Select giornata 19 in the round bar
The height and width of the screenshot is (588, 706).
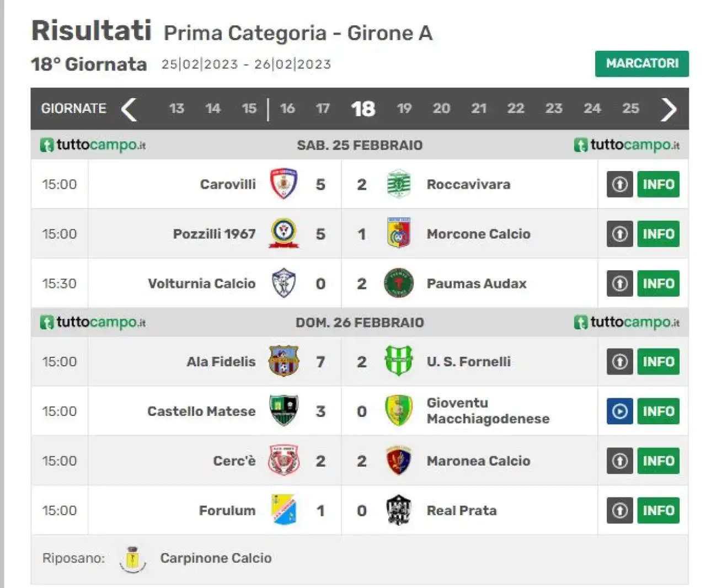[404, 108]
